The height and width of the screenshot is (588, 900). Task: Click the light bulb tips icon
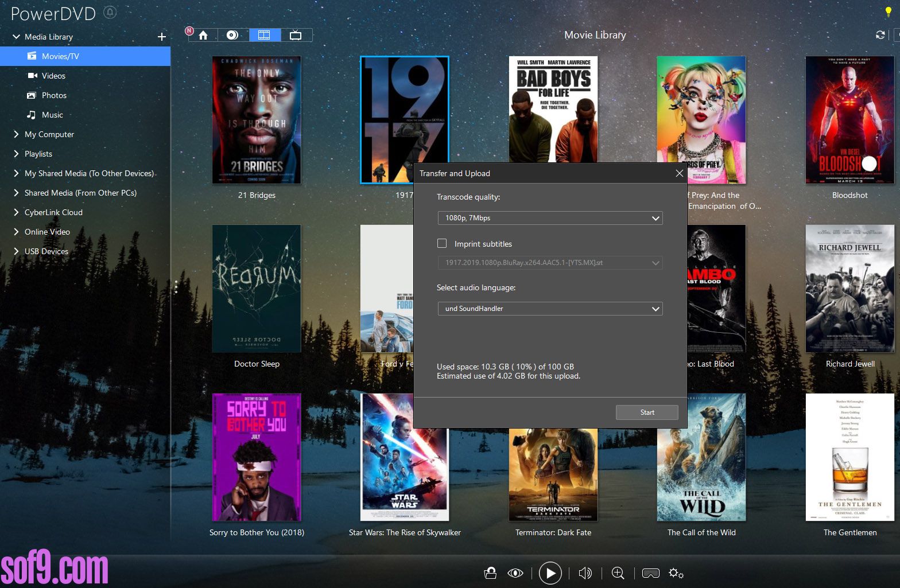(889, 11)
